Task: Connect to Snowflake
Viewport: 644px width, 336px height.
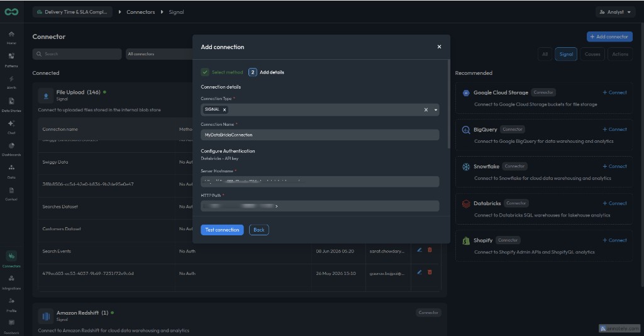Action: [614, 166]
